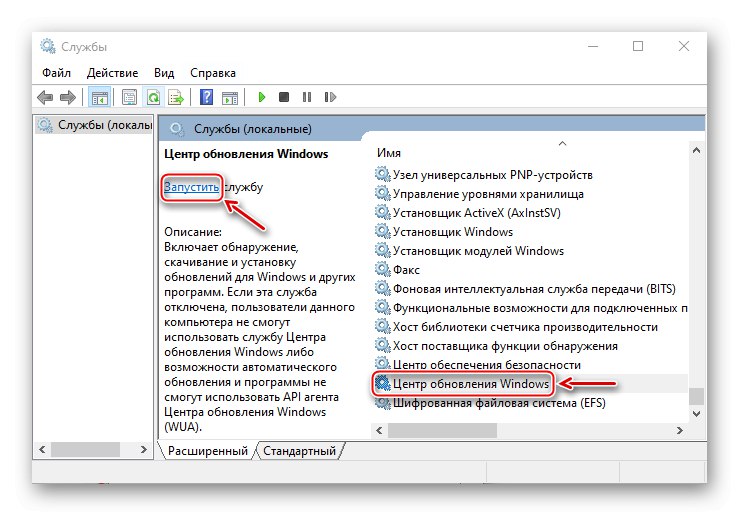Click gear icon beside Факс service

pyautogui.click(x=383, y=270)
